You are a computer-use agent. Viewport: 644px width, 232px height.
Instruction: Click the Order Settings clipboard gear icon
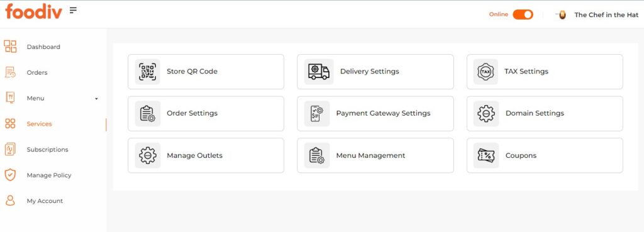point(147,114)
